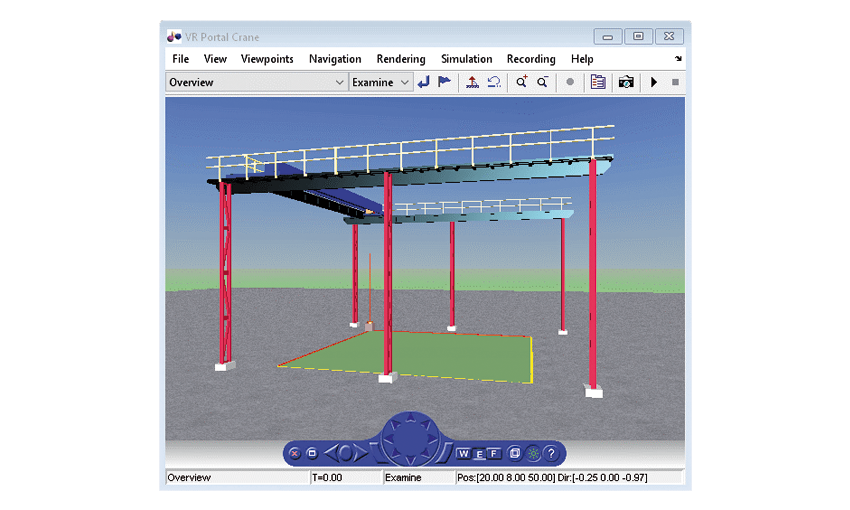Open the File menu

(181, 59)
